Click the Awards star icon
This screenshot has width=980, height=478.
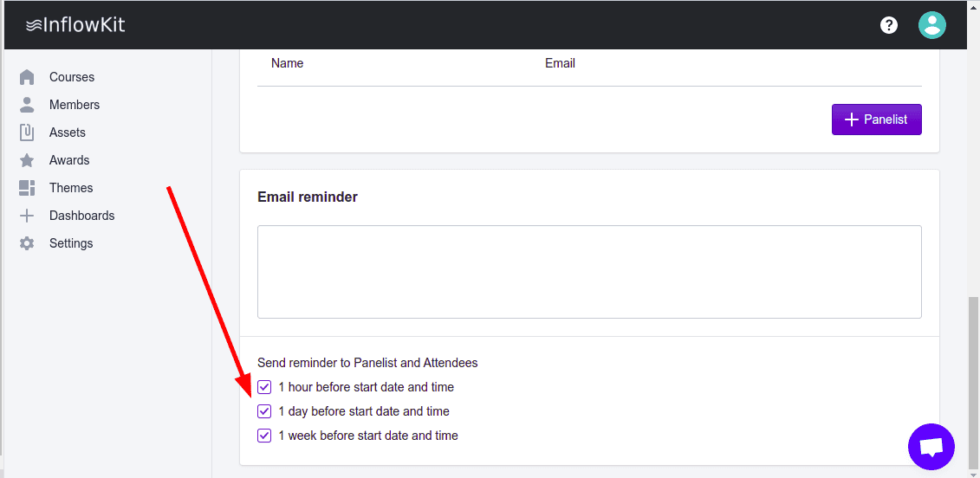point(27,160)
